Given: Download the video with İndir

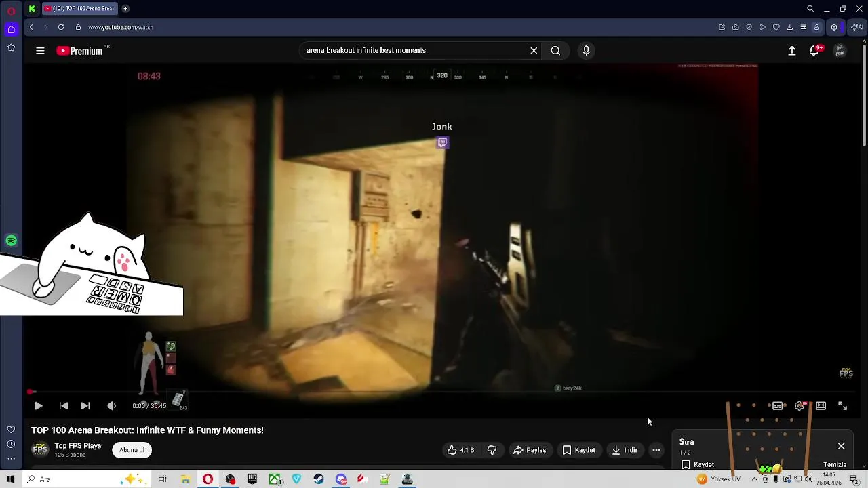Looking at the screenshot, I should (625, 450).
